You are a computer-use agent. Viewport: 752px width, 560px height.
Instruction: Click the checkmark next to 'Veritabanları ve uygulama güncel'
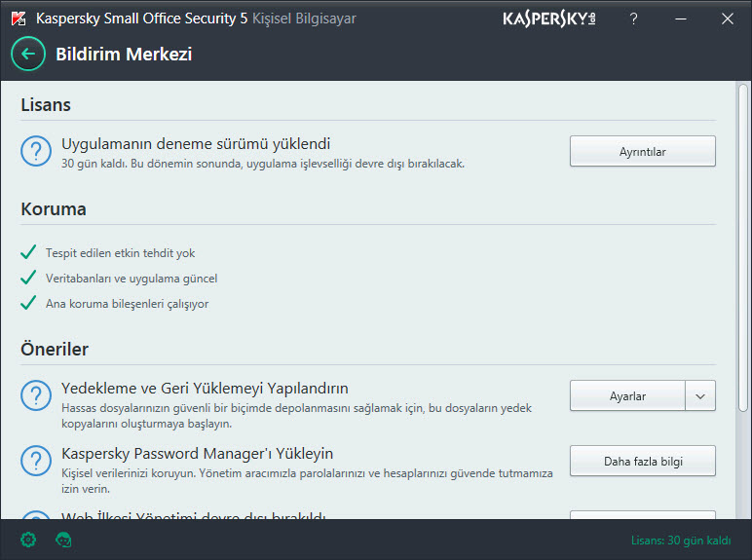[x=28, y=278]
